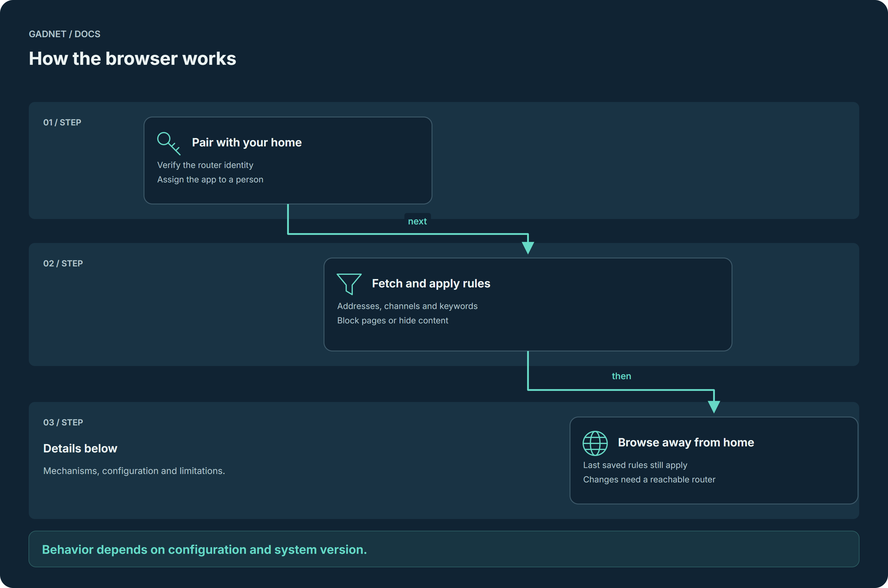Click the then connector label
888x588 pixels.
[621, 376]
